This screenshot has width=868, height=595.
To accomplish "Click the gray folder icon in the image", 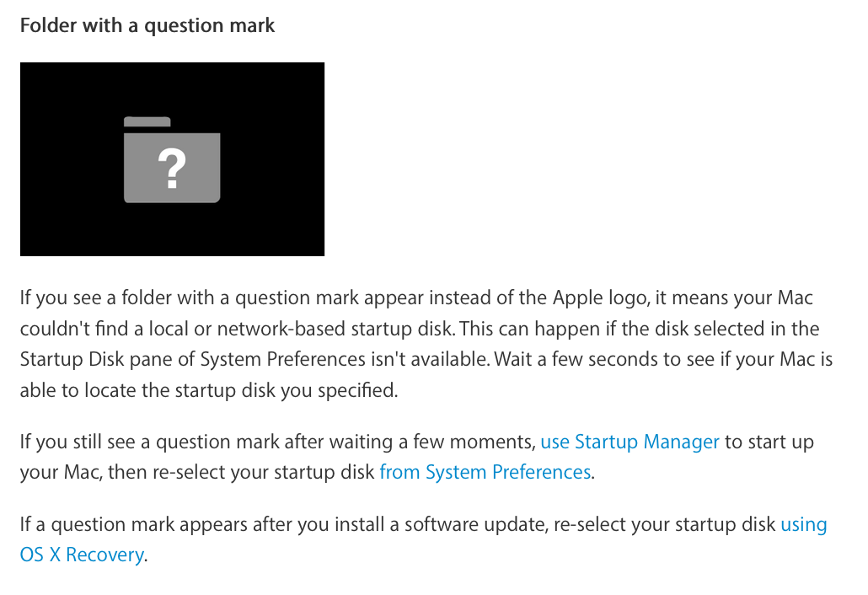I will [172, 160].
